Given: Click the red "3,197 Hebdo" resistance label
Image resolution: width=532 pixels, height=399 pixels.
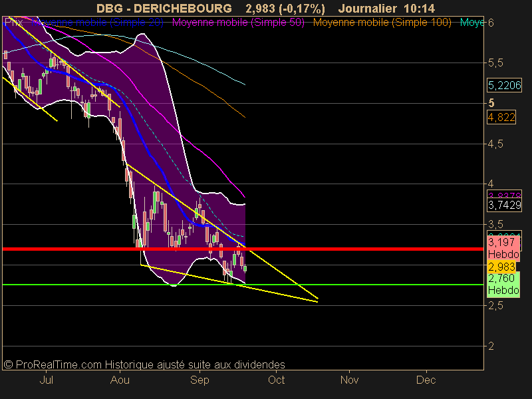Looking at the screenshot, I should coord(503,248).
